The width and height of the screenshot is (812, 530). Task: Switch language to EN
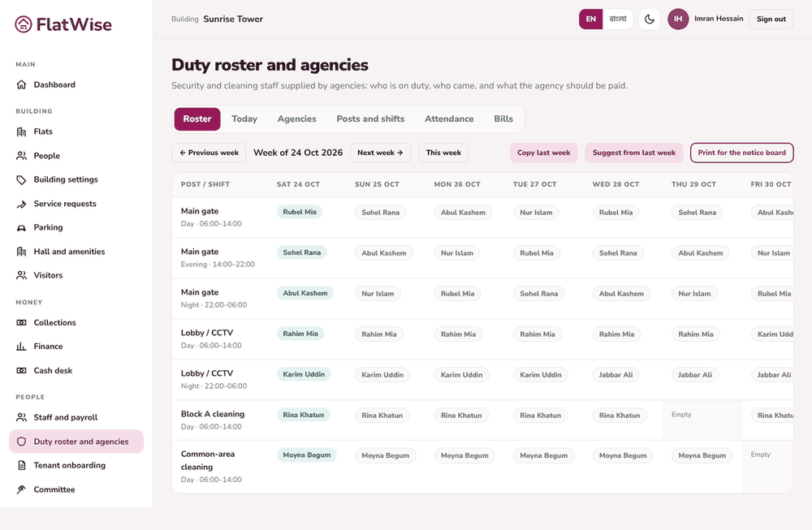click(x=591, y=19)
